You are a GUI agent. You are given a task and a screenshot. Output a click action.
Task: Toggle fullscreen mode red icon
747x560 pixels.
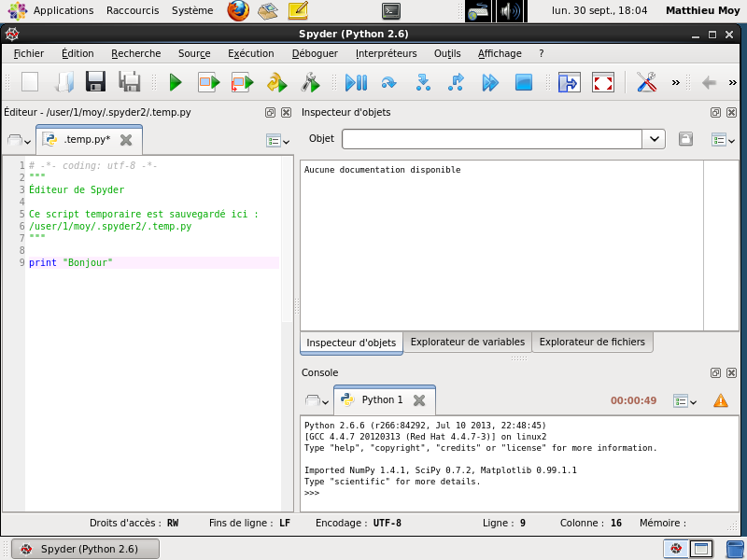(x=603, y=82)
